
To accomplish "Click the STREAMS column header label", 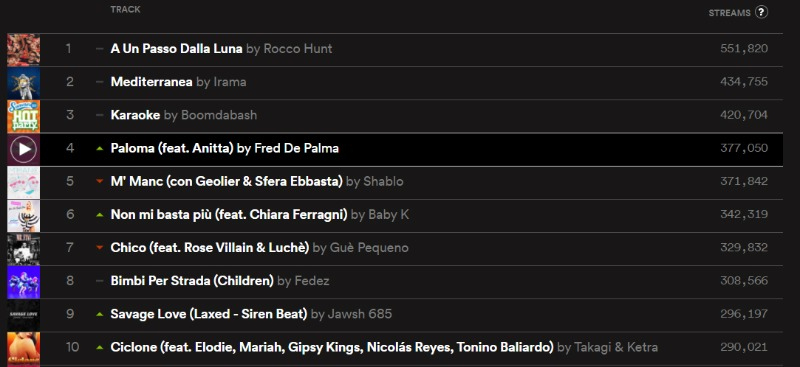I will [x=730, y=13].
